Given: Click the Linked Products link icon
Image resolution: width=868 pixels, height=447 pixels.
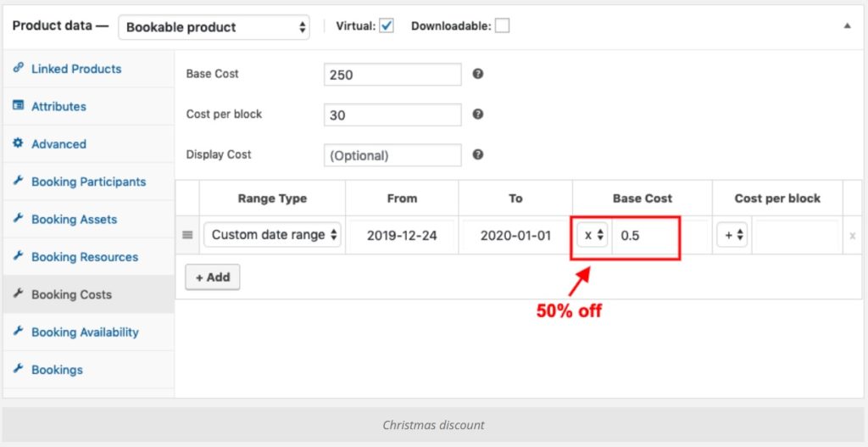Looking at the screenshot, I should 19,68.
